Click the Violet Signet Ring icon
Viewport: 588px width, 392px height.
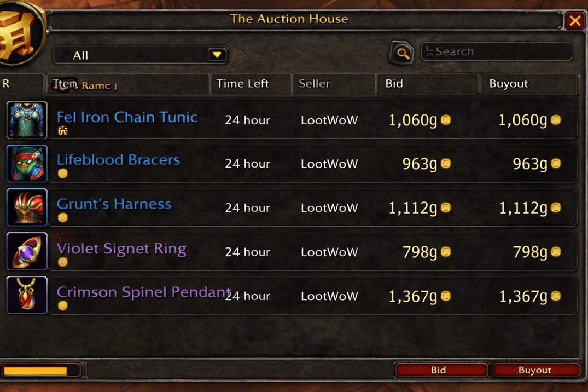[x=27, y=251]
